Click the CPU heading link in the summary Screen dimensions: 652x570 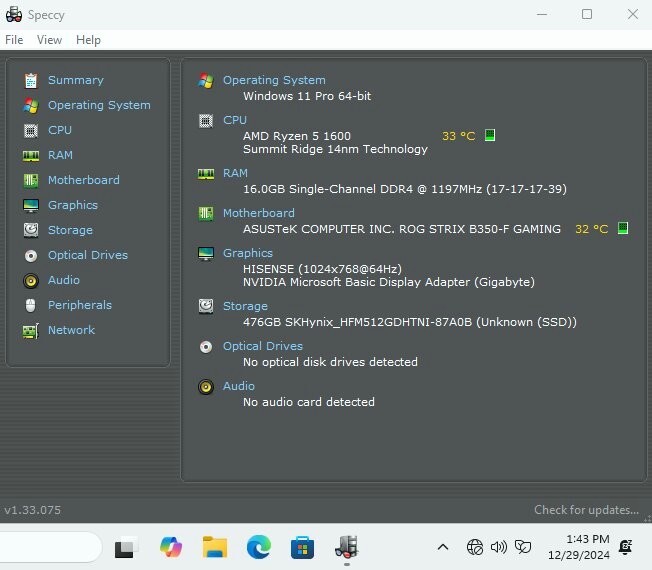(235, 120)
